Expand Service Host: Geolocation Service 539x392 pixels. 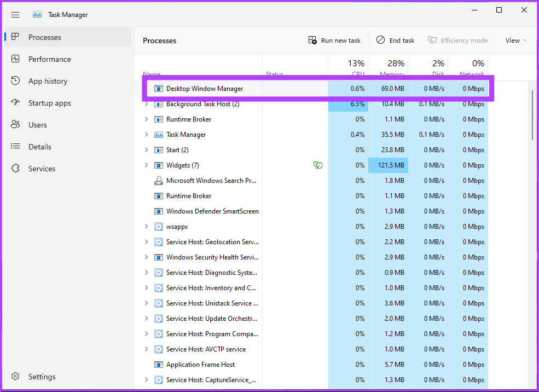(146, 241)
